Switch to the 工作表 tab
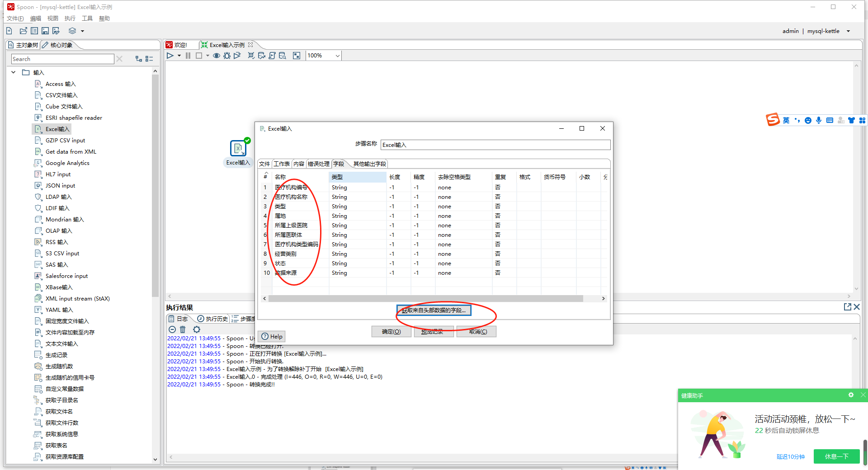Viewport: 868px width, 470px height. (281, 164)
